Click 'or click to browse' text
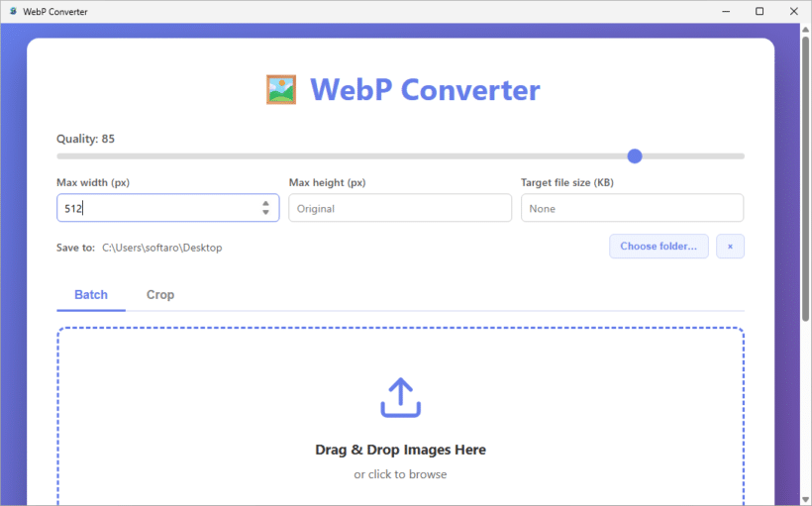Screen dimensions: 812x506 click(400, 474)
